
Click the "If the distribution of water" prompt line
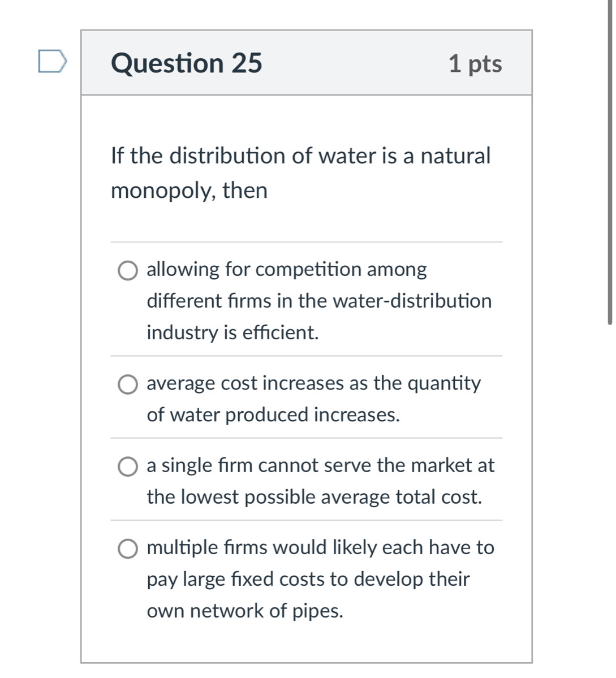300,156
